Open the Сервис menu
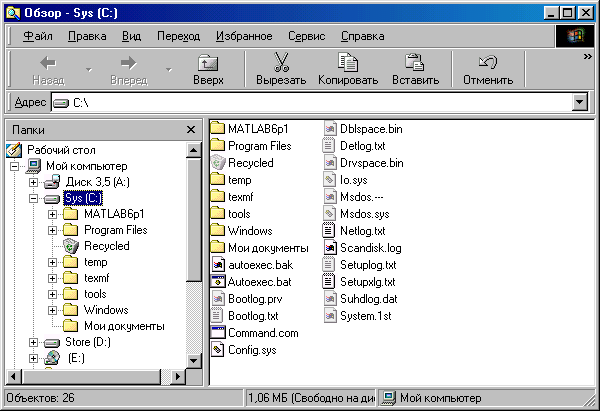The image size is (600, 411). [x=307, y=36]
